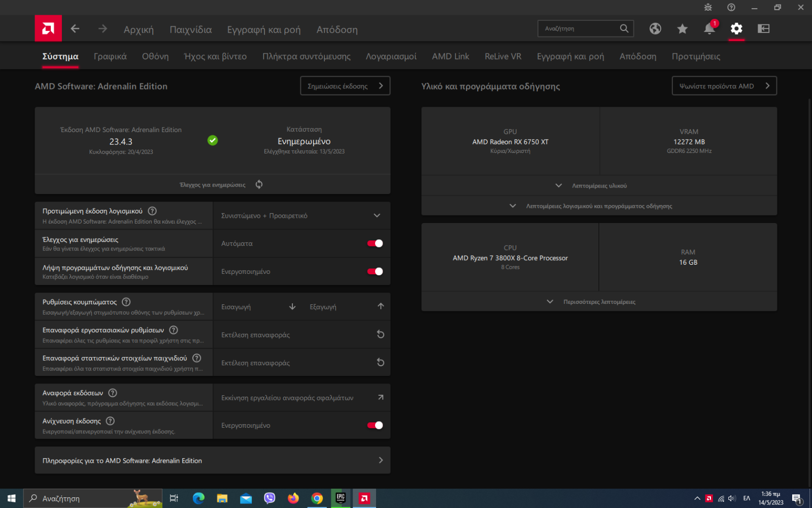Open the help question mark in title bar
This screenshot has height=508, width=812.
[x=731, y=7]
